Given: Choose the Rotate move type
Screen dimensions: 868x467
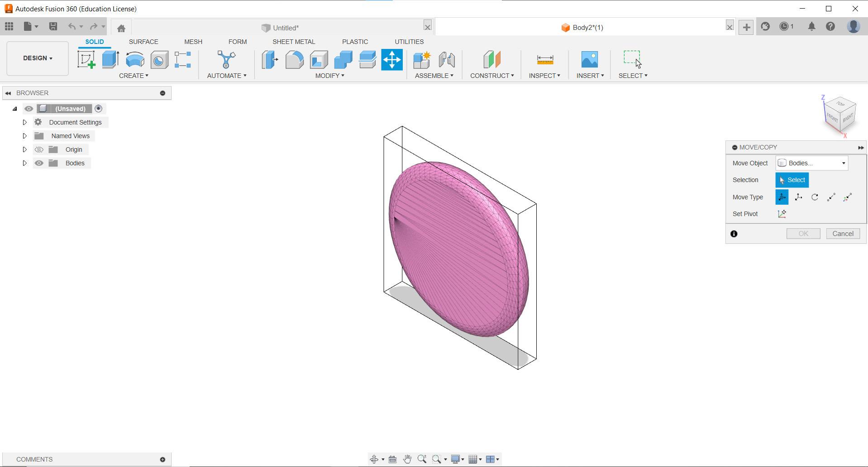Looking at the screenshot, I should point(815,197).
